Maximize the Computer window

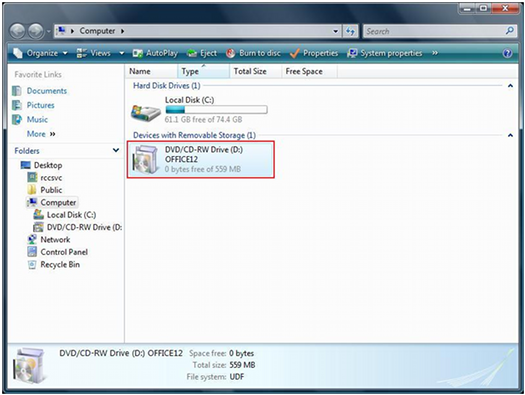[483, 8]
